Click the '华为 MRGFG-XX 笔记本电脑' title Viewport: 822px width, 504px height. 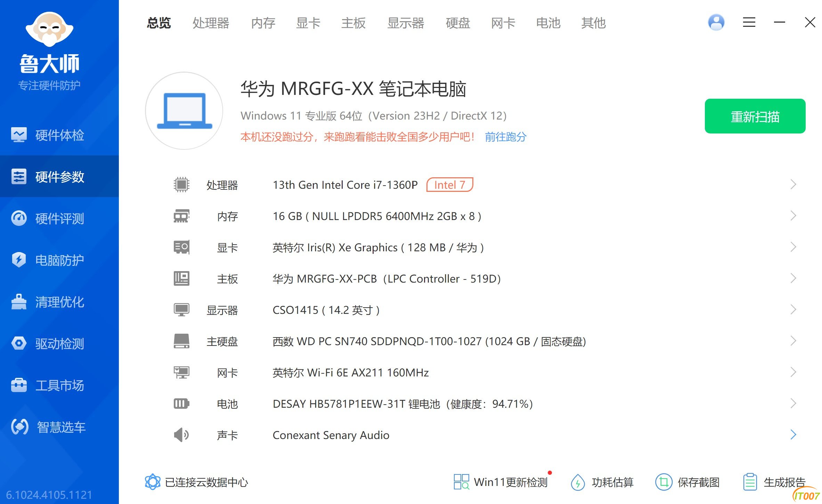pos(353,89)
